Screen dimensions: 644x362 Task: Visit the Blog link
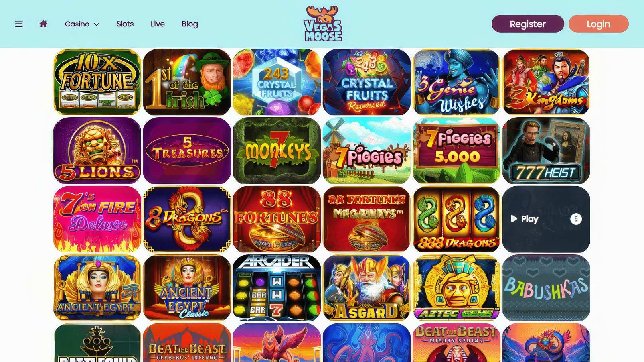coord(190,24)
